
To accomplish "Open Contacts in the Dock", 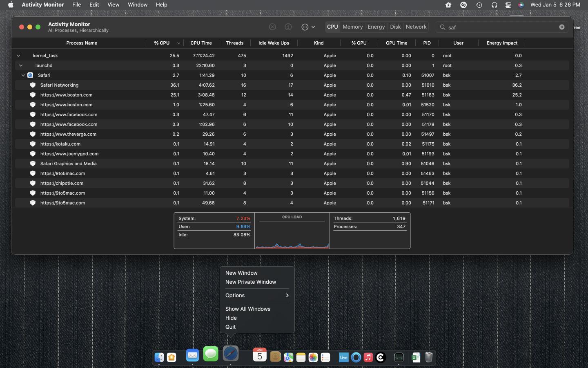I will tap(276, 357).
